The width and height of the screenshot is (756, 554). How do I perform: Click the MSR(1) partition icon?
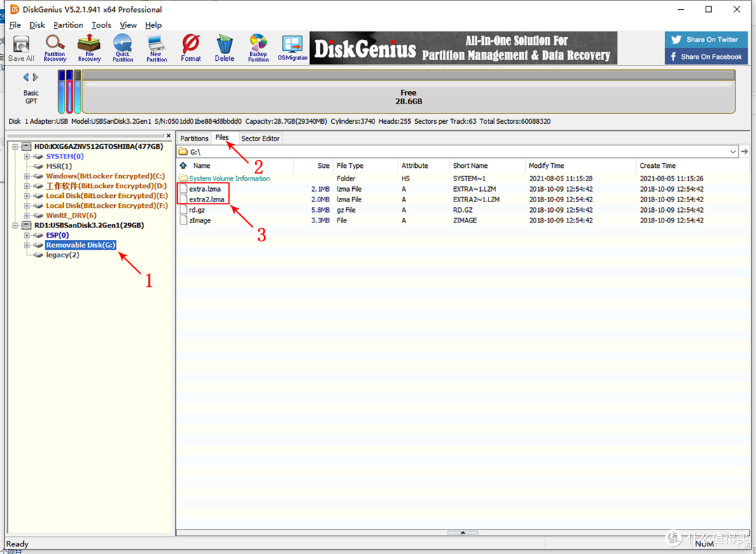click(x=38, y=166)
